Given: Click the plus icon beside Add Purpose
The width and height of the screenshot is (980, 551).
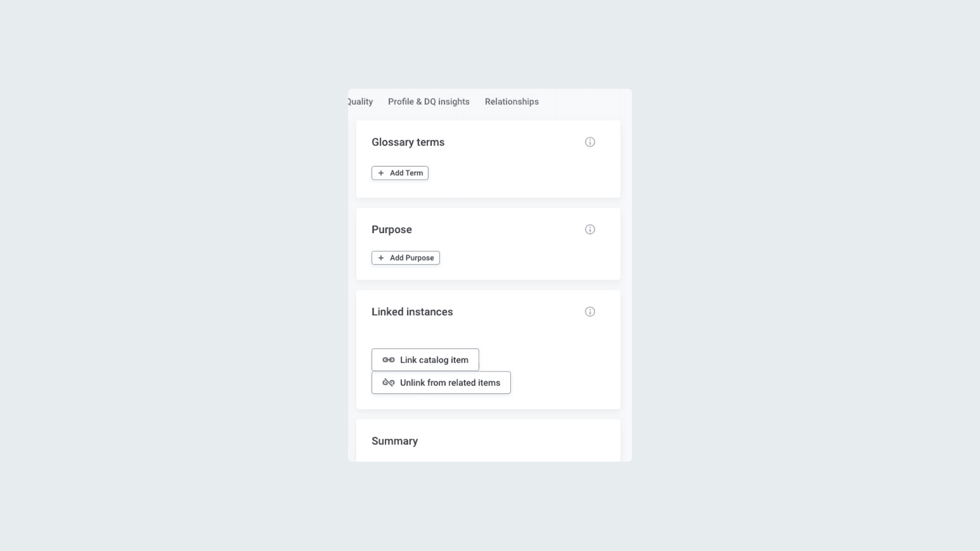Looking at the screenshot, I should point(381,258).
